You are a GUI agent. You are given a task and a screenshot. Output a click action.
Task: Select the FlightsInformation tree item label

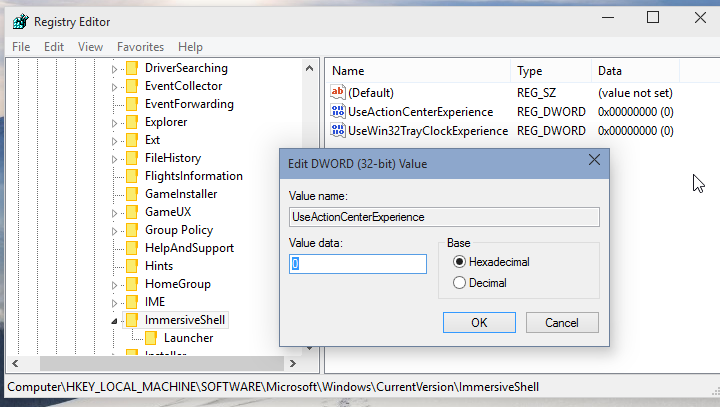point(194,176)
